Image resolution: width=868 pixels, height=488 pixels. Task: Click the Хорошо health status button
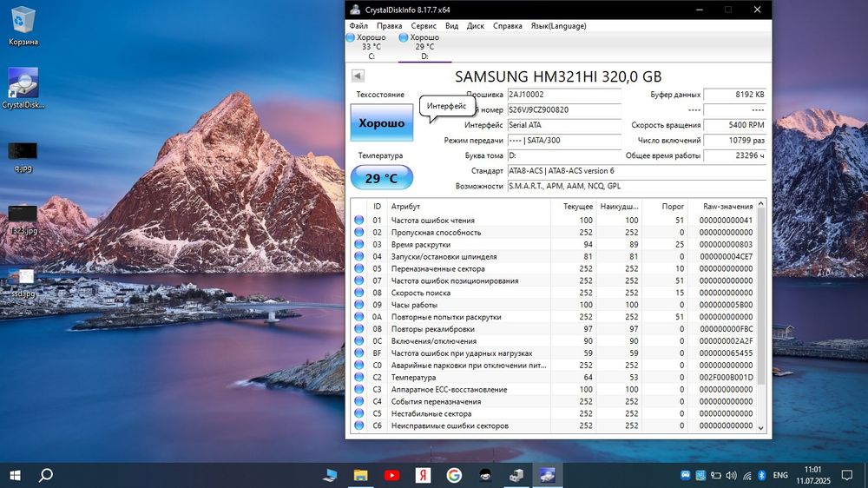pos(381,122)
